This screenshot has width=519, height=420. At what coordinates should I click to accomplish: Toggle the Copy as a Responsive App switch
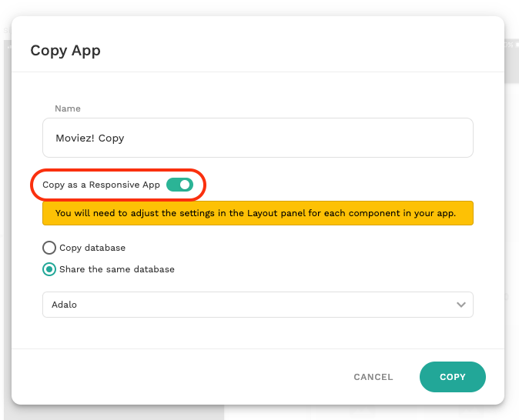tap(179, 185)
